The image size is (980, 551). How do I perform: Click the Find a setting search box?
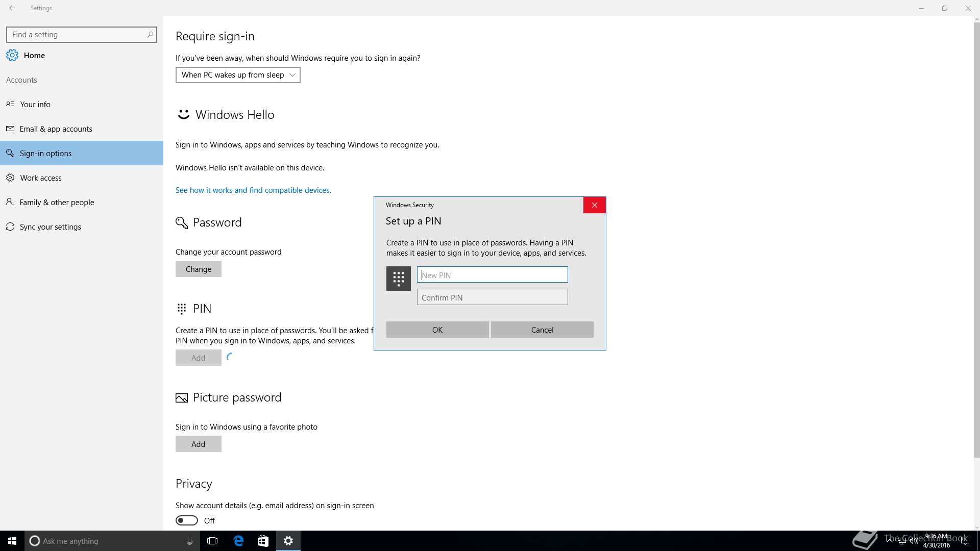[82, 35]
